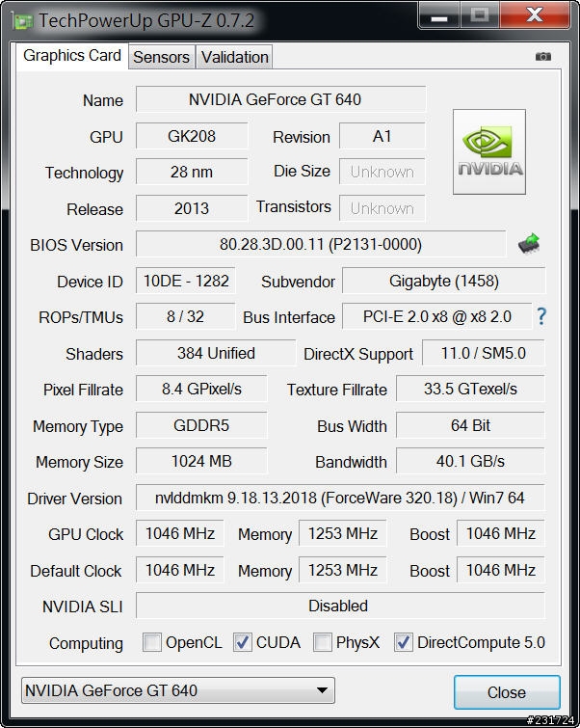Click the Memory Type field GDDR5
Image resolution: width=580 pixels, height=728 pixels.
201,425
